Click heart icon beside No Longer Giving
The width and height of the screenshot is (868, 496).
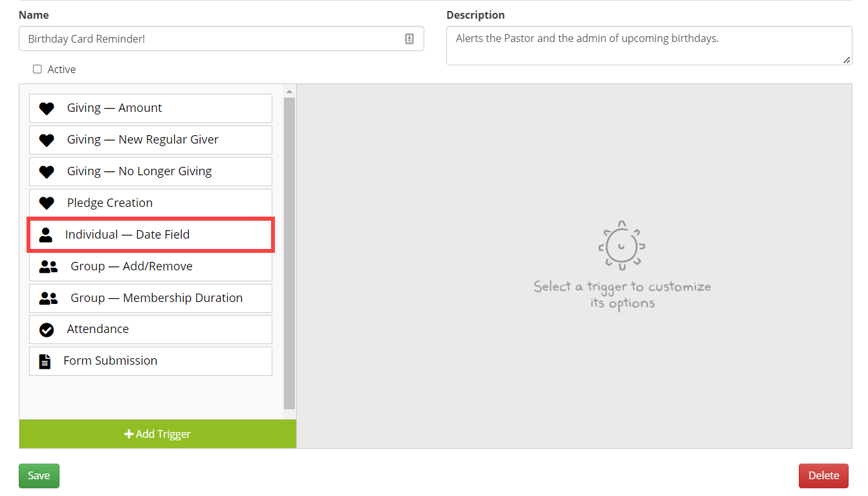pyautogui.click(x=47, y=172)
